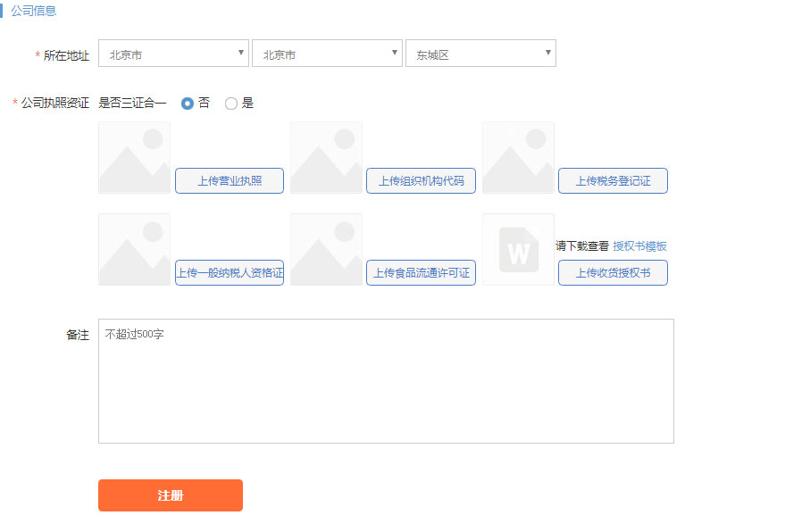Screen dimensions: 810x532
Task: Click the 上传税务登记证 upload button
Action: [x=613, y=181]
